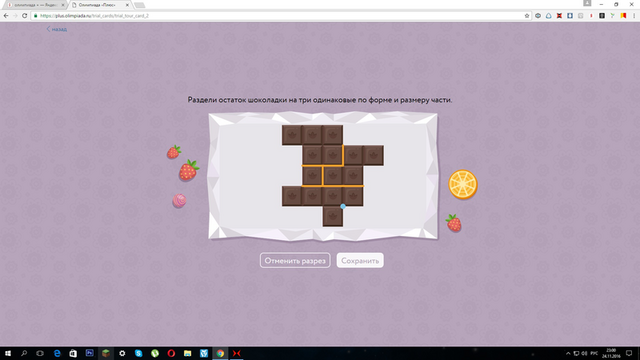The width and height of the screenshot is (640, 360).
Task: Bookmark this page with the star icon
Action: [x=527, y=16]
